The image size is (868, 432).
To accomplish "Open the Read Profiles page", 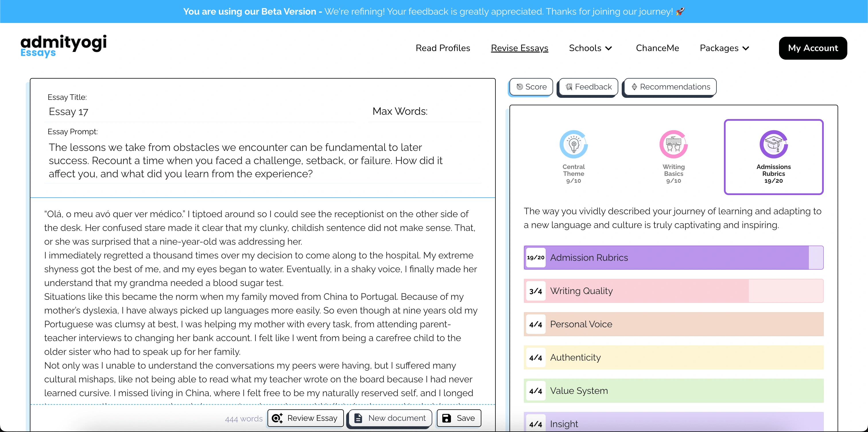I will (x=443, y=48).
